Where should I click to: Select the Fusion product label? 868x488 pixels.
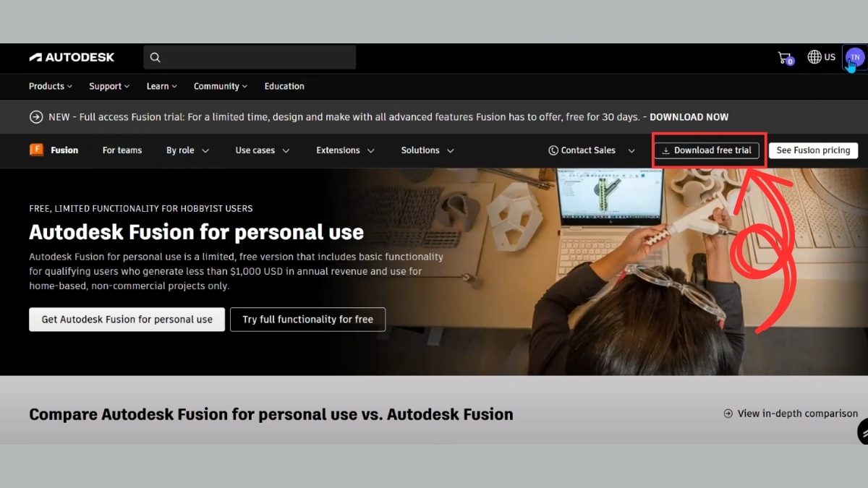[x=64, y=150]
